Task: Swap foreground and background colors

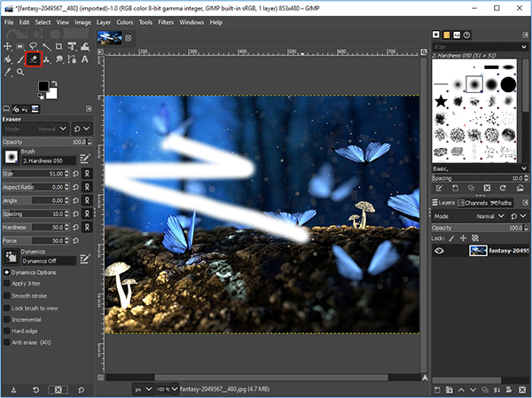Action: click(54, 83)
